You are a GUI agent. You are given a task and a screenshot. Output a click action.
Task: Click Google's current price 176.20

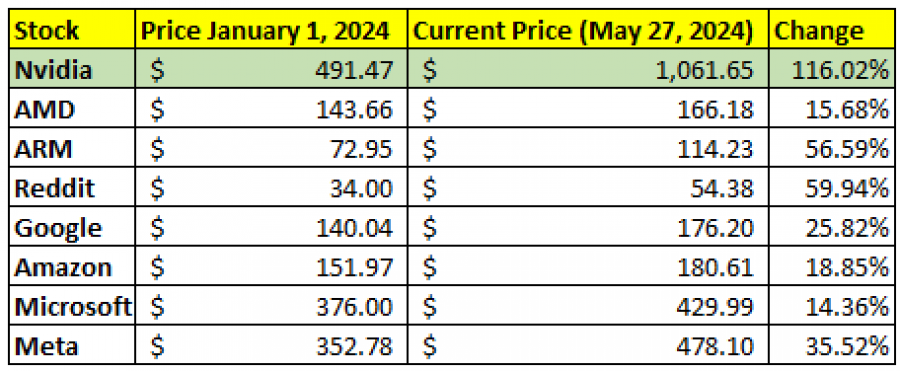pos(588,228)
